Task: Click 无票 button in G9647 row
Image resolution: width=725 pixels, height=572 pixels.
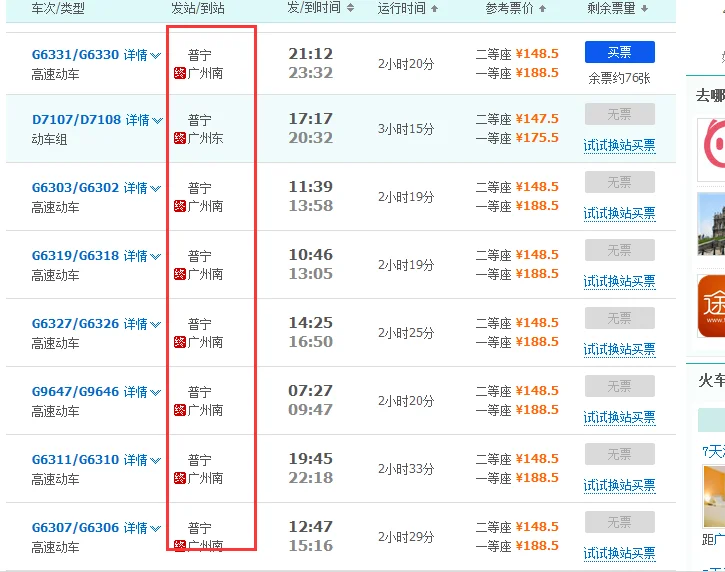Action: tap(620, 386)
